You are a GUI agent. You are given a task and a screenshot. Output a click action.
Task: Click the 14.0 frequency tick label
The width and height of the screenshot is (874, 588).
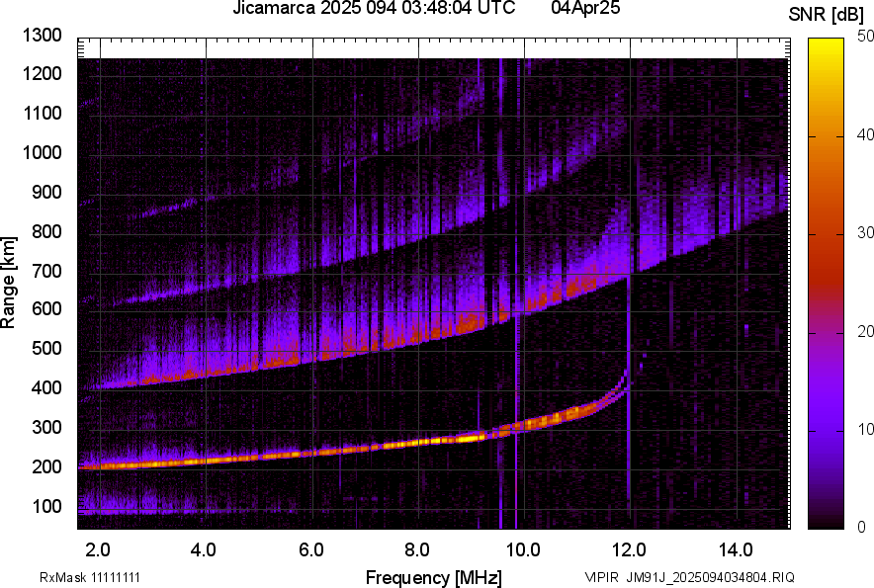pyautogui.click(x=736, y=550)
